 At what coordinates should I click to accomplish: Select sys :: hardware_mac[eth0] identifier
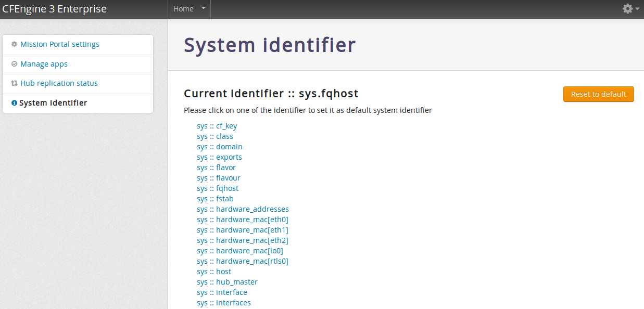[x=243, y=220]
